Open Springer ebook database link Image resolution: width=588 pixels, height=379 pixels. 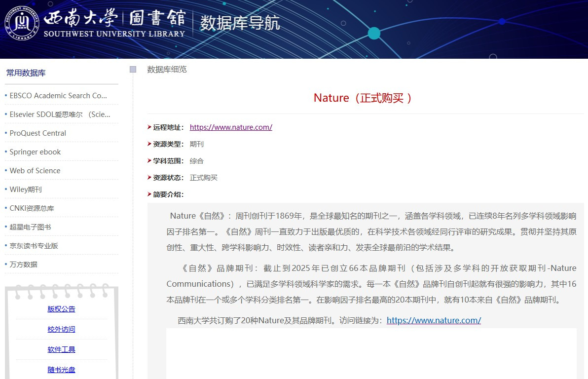[x=36, y=152]
